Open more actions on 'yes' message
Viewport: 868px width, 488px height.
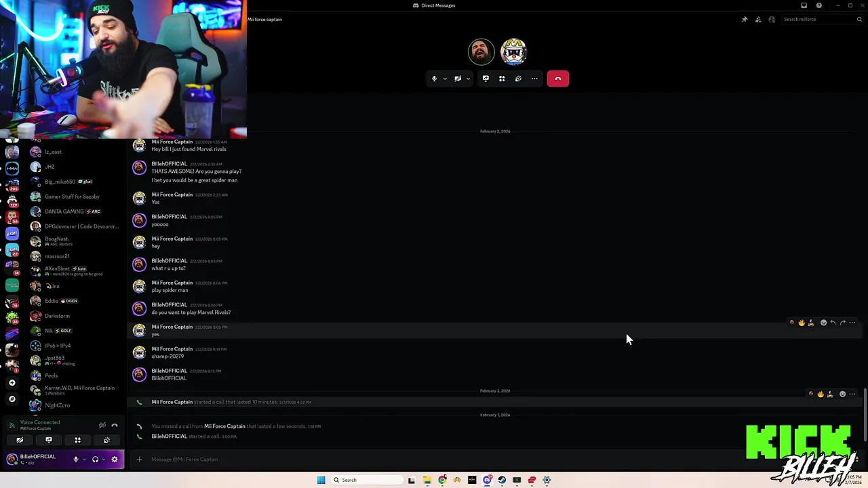pos(852,323)
